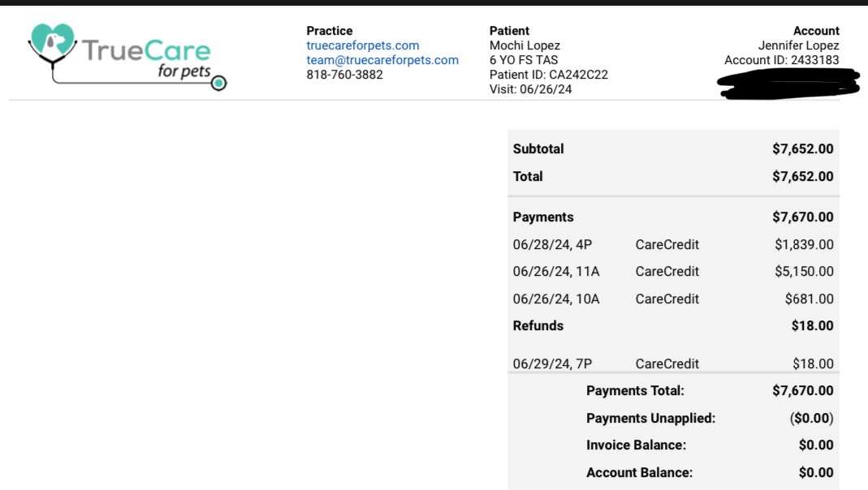Click the stethoscope chestpiece circle in the logo
Screen dimensions: 868x490
coord(218,83)
